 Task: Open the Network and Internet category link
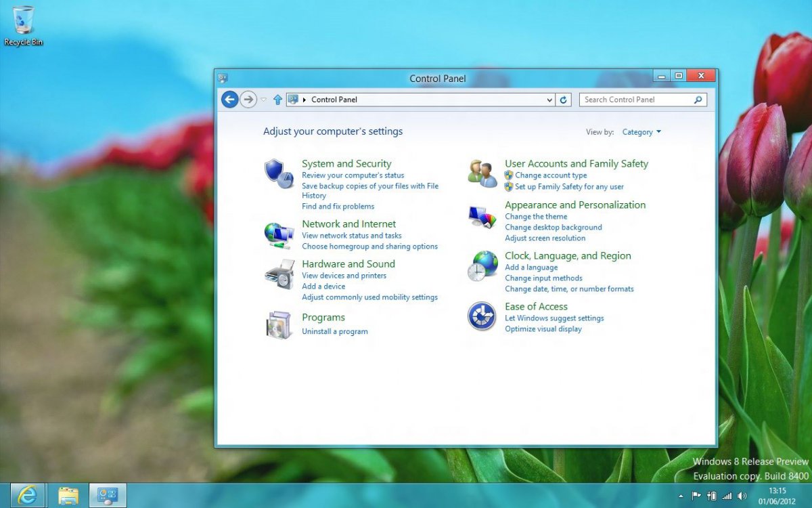tap(348, 224)
